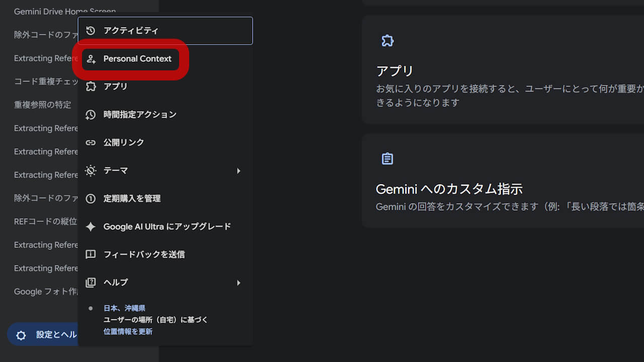Open the Google フォト作 chat
The height and width of the screenshot is (362, 644).
tap(46, 292)
